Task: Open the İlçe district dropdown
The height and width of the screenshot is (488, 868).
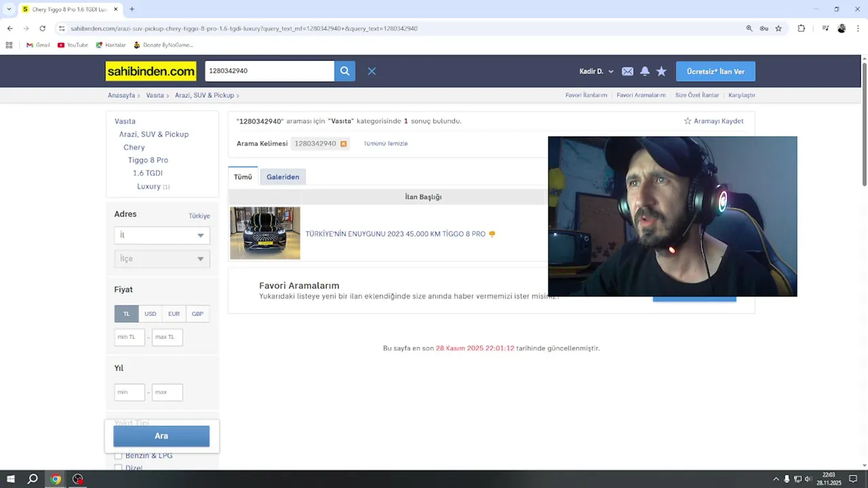Action: tap(162, 259)
